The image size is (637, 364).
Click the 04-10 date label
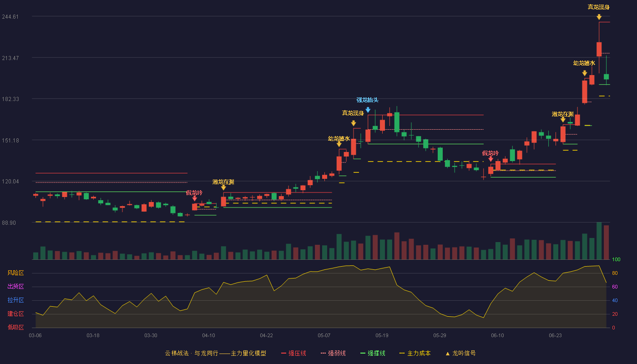point(208,335)
